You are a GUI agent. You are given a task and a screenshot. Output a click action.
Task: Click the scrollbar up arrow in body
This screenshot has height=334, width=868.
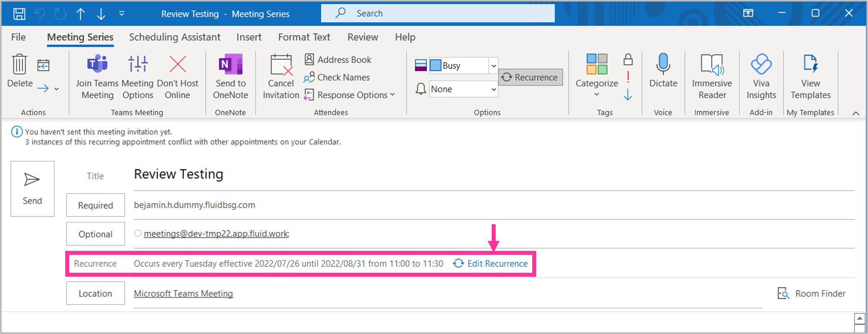(859, 318)
